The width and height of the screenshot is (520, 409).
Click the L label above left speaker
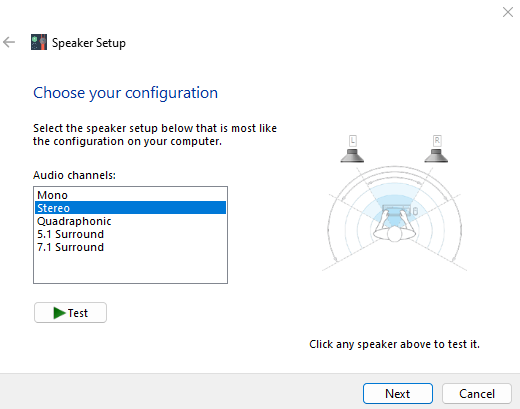(x=353, y=141)
